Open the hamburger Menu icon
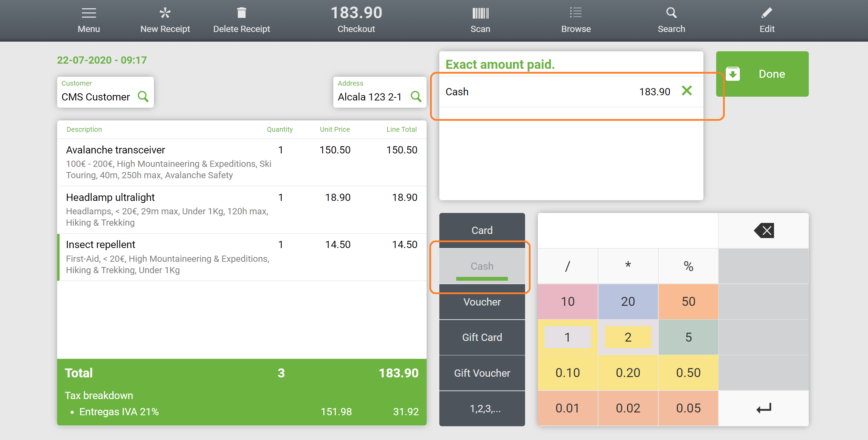 88,13
